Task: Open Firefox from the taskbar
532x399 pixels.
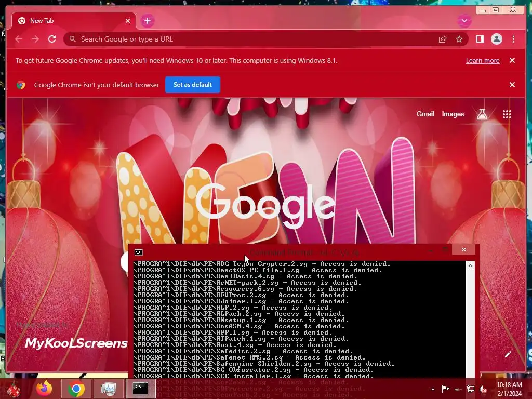Action: [x=44, y=389]
